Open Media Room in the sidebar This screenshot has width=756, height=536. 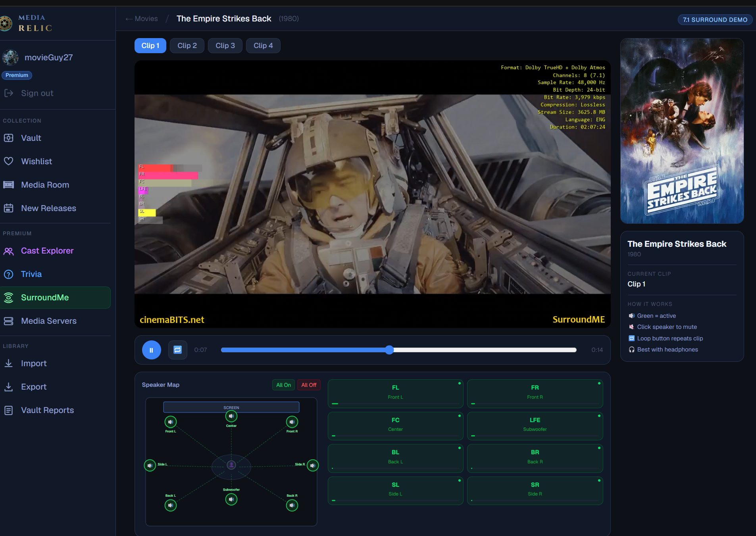pos(55,185)
